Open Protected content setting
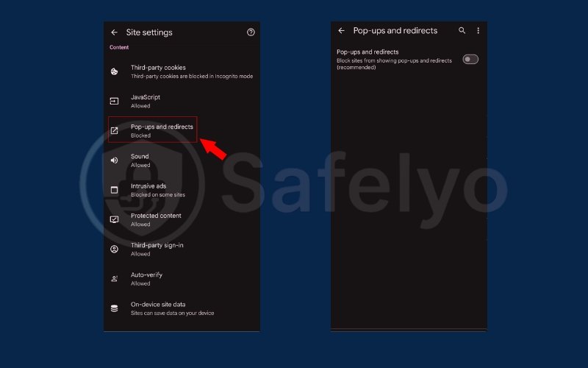 [x=182, y=219]
